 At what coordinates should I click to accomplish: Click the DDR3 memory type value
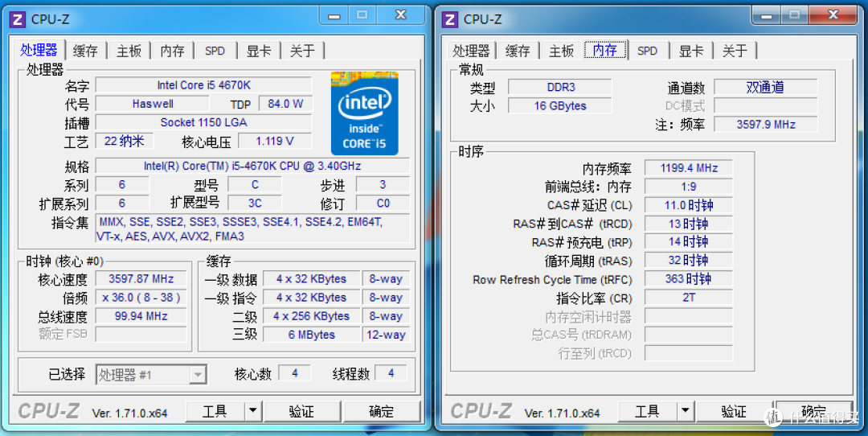click(x=560, y=87)
